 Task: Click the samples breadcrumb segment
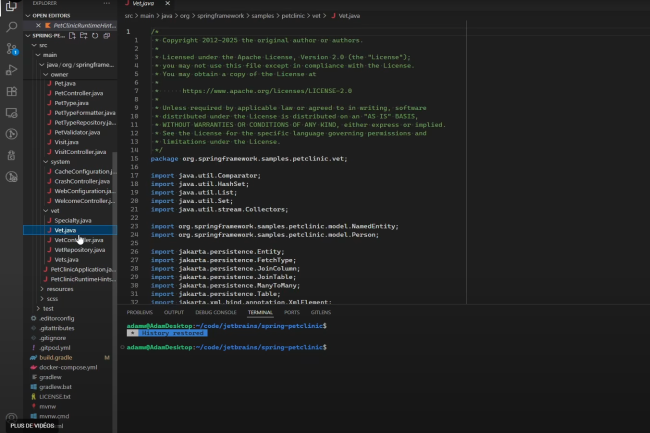click(x=263, y=16)
